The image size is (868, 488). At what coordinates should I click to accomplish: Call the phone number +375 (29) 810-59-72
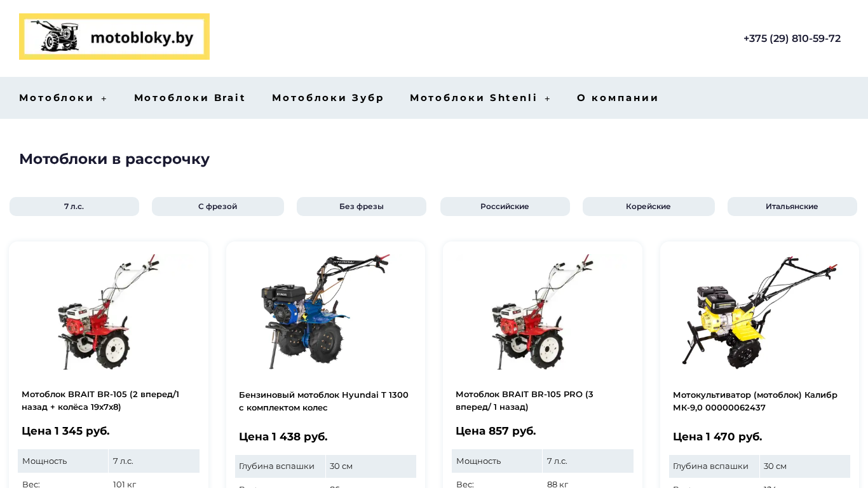pos(792,39)
